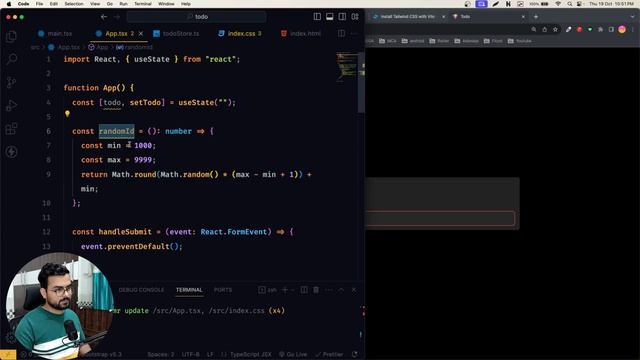640x360 pixels.
Task: Click the red-bordered input field in Todo page
Action: (x=440, y=218)
